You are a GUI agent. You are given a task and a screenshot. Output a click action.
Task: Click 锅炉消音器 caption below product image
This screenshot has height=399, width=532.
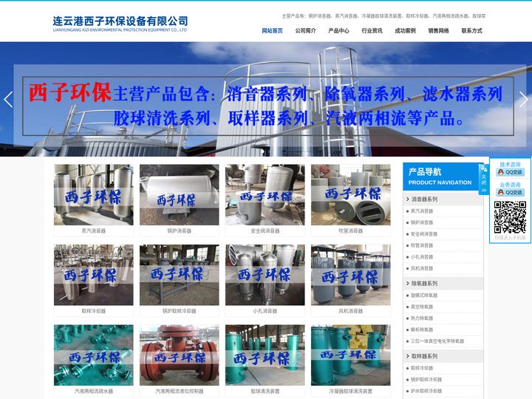coord(179,231)
